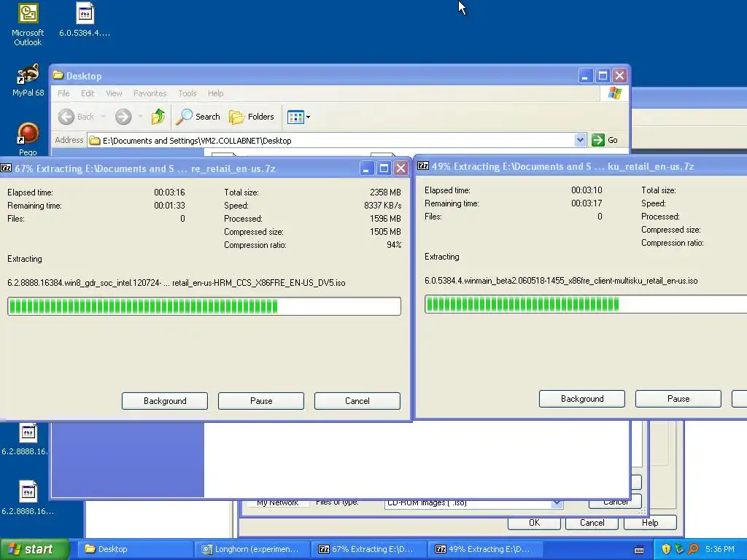Cancel the 67% extraction
Viewport: 747px width, 560px height.
tap(357, 401)
